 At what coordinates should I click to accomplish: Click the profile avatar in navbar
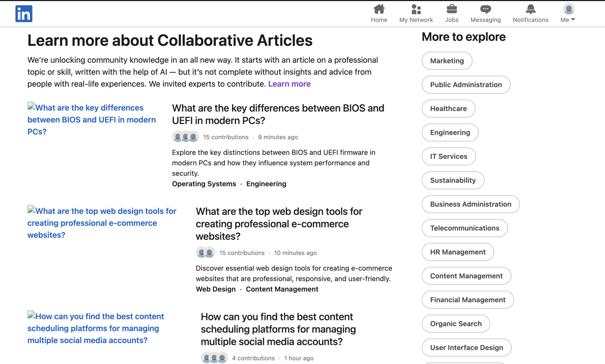[568, 9]
